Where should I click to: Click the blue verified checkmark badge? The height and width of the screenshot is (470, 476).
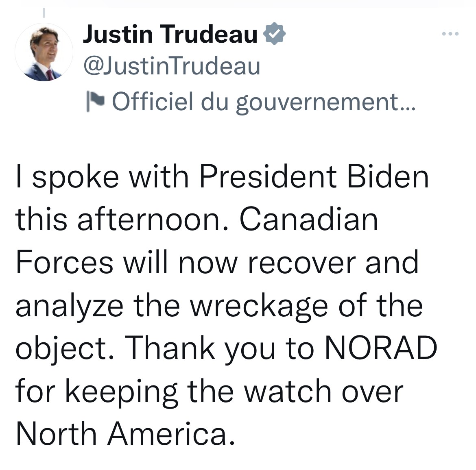(274, 33)
